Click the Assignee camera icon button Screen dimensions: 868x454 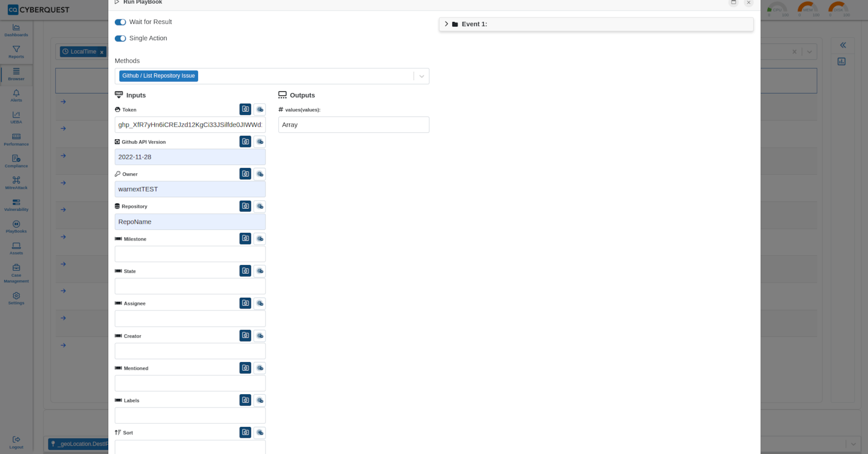246,303
